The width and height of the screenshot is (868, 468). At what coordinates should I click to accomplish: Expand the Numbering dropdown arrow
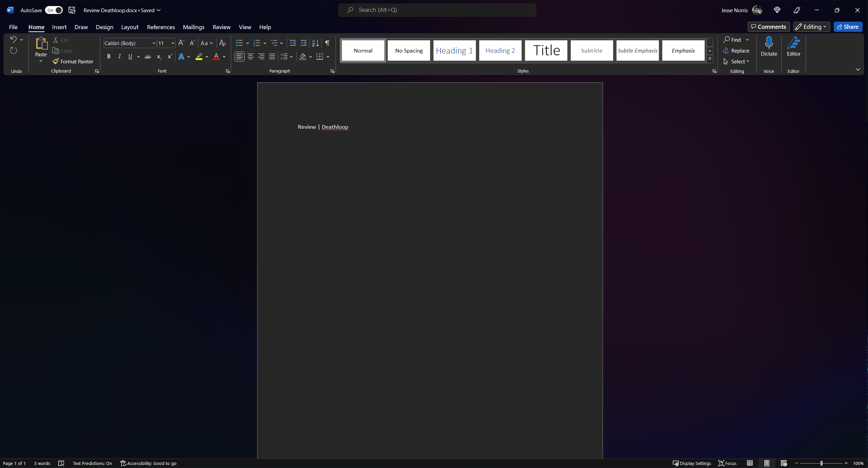(x=265, y=43)
